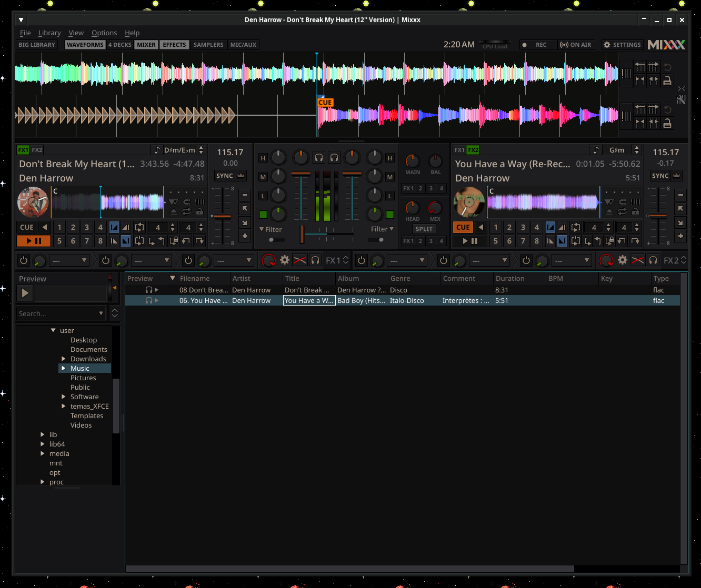This screenshot has width=701, height=588.
Task: Switch on the SAMPLERS section tab
Action: tap(208, 45)
